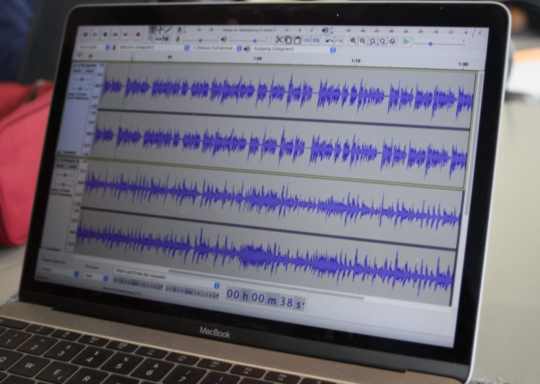The image size is (540, 384).
Task: Open the 'Start und Ende der Auswahl' dropdown
Action: [167, 277]
